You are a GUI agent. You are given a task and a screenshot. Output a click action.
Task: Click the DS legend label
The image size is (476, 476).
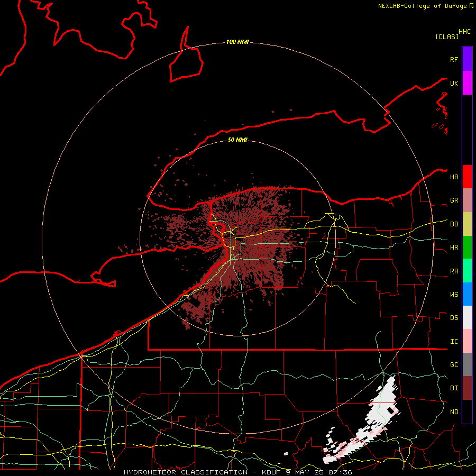[454, 318]
